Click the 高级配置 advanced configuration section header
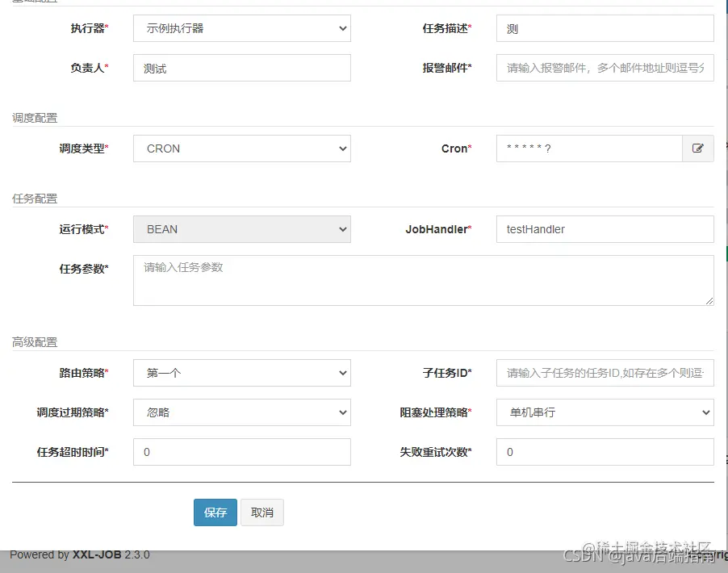This screenshot has height=573, width=728. click(x=28, y=341)
